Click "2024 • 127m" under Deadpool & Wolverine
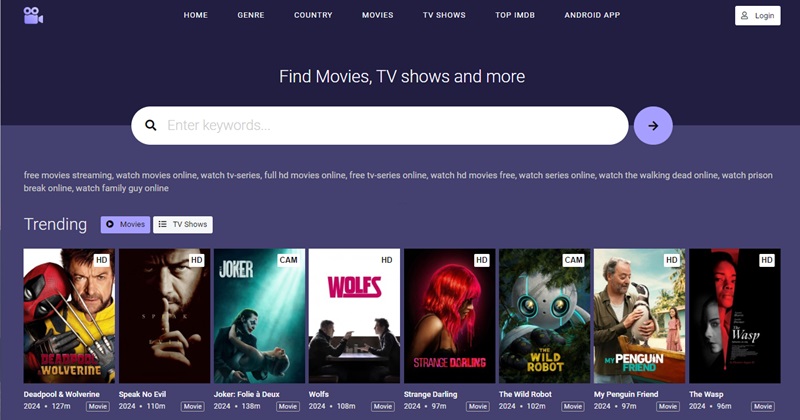The image size is (800, 420). click(x=47, y=407)
